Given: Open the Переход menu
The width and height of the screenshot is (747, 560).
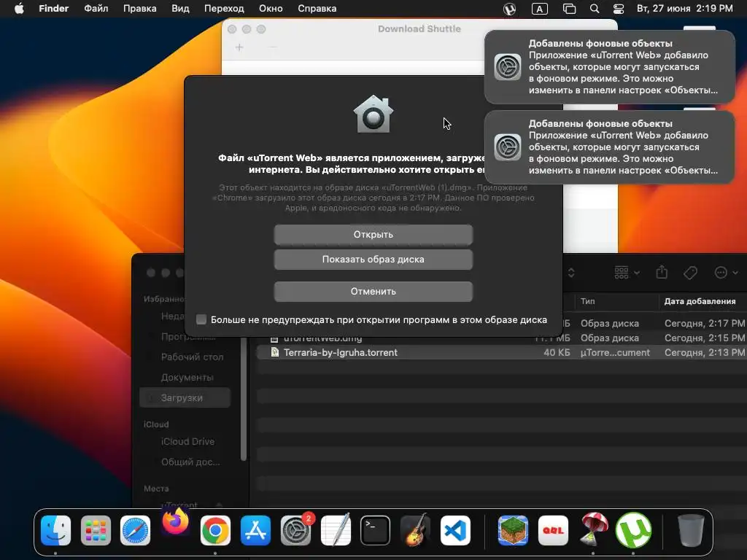Looking at the screenshot, I should tap(224, 9).
